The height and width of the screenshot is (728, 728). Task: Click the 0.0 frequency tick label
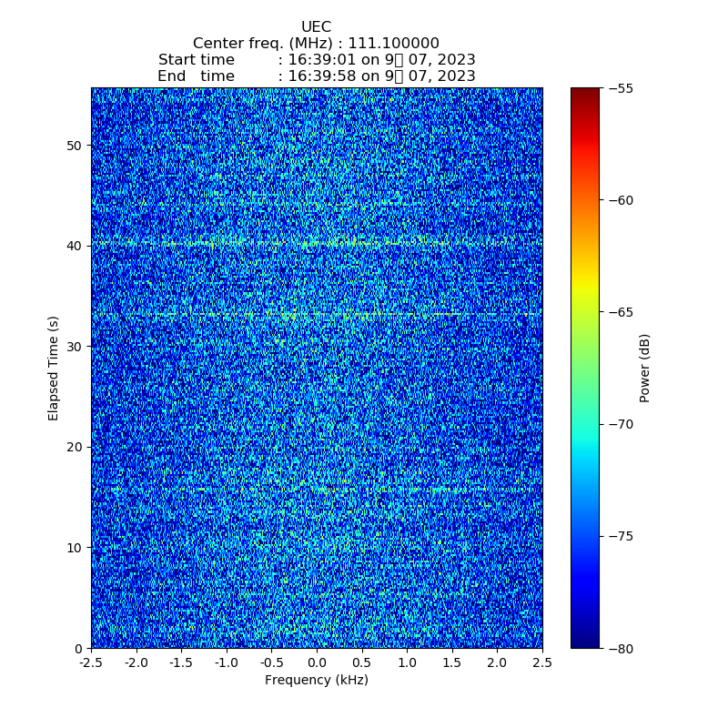(x=317, y=663)
